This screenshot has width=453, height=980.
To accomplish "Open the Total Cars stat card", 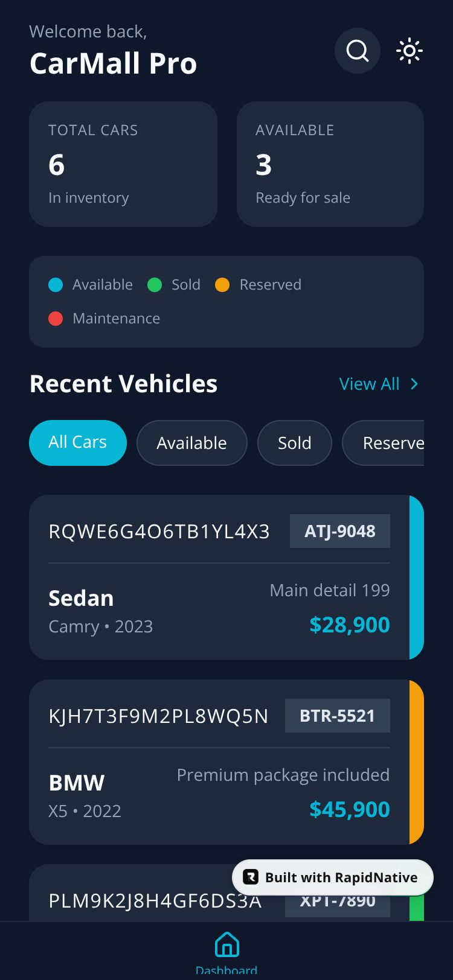I will (123, 164).
